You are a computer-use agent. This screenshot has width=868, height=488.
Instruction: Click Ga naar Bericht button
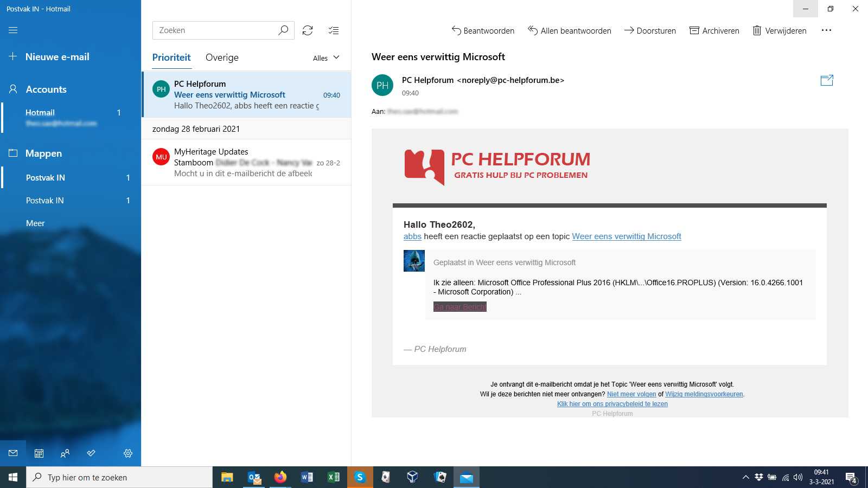tap(460, 307)
